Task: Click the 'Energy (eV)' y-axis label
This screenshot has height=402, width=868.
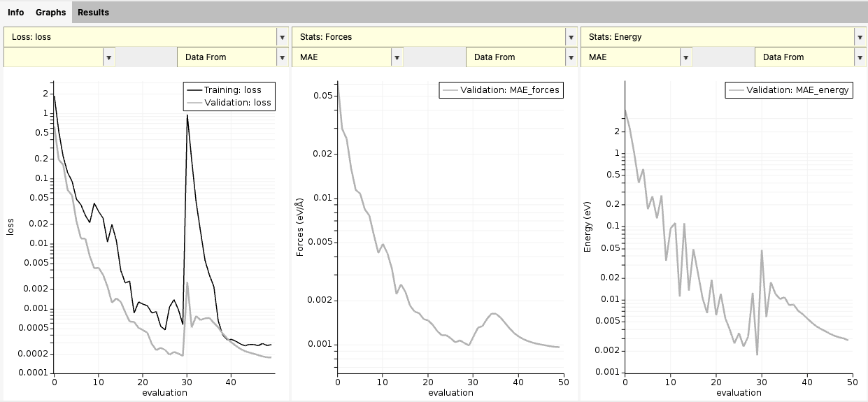Action: tap(588, 226)
